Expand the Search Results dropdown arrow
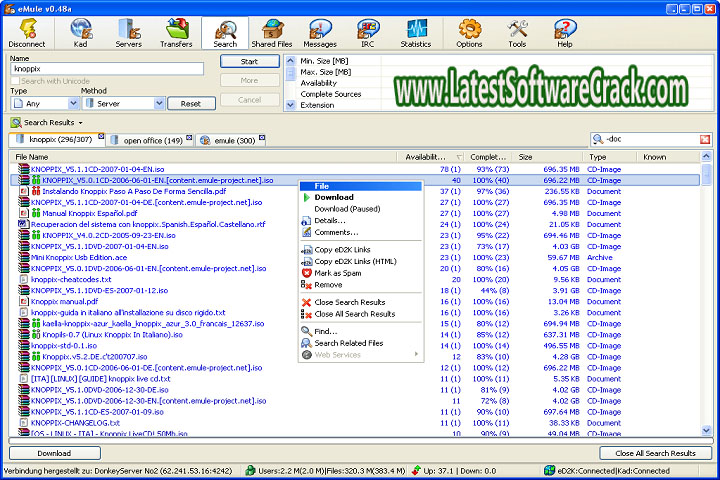The width and height of the screenshot is (720, 480). point(81,123)
